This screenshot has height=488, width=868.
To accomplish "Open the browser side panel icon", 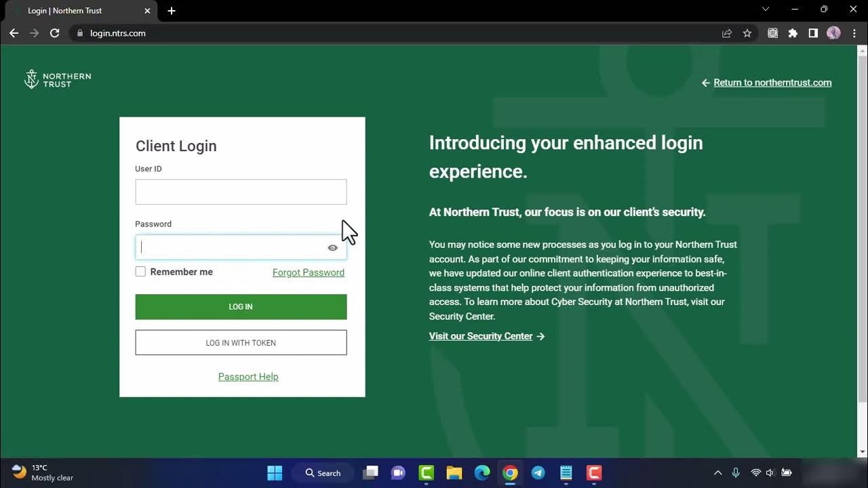I will (813, 33).
